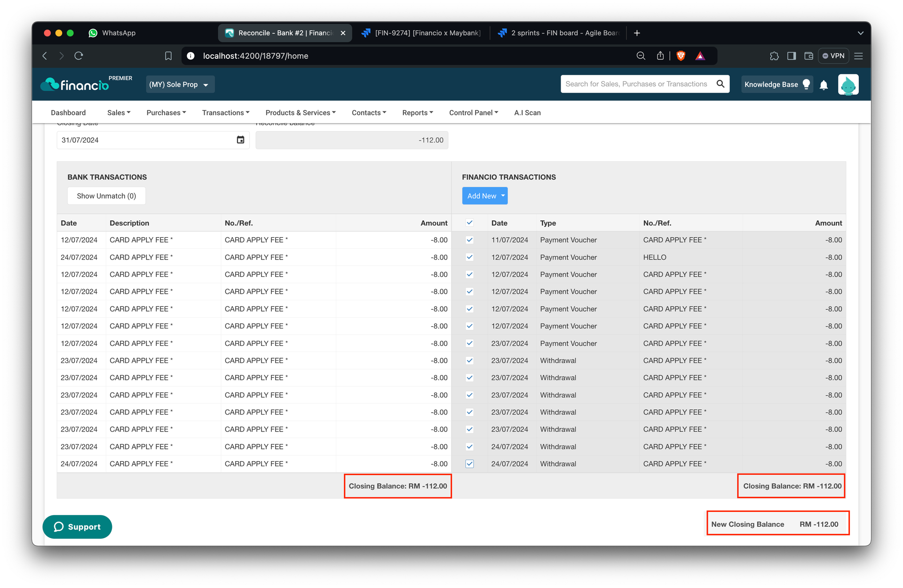This screenshot has width=903, height=588.
Task: Open the Dashboard menu item
Action: pos(68,113)
